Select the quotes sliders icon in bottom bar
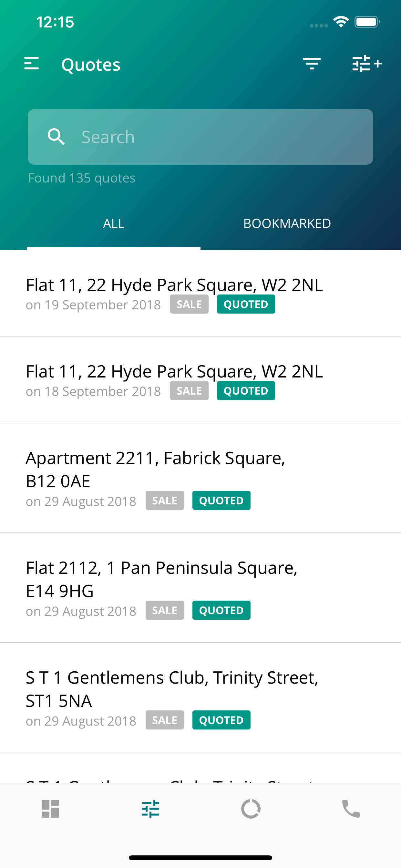401x868 pixels. coord(150,809)
